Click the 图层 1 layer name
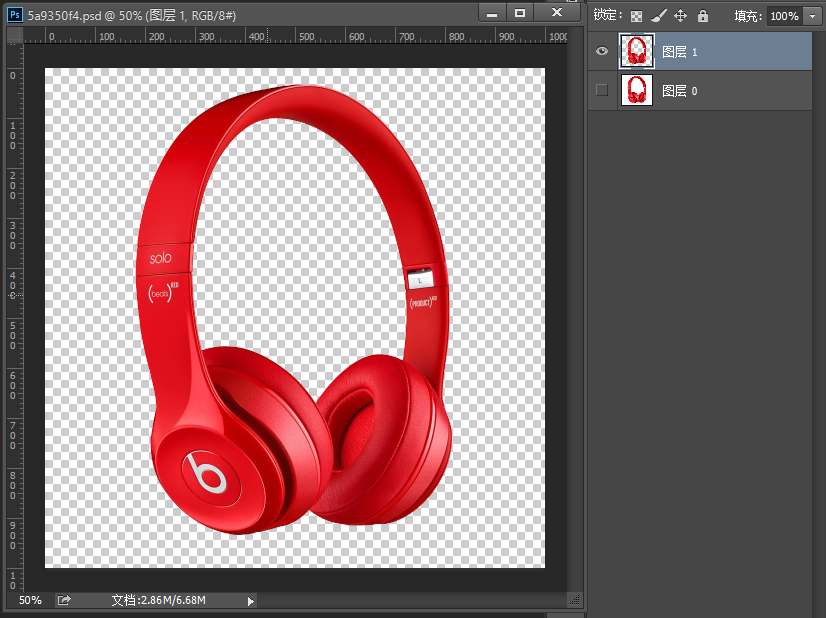826x618 pixels. pyautogui.click(x=680, y=52)
